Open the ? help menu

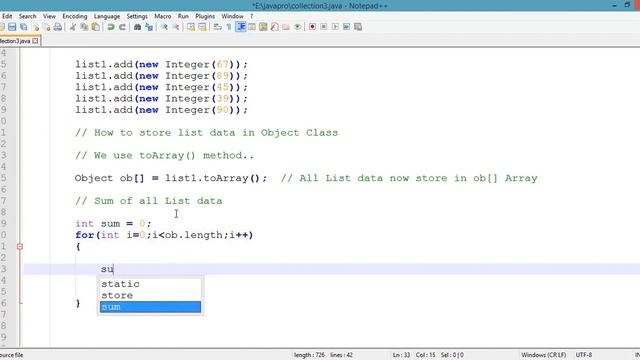251,16
